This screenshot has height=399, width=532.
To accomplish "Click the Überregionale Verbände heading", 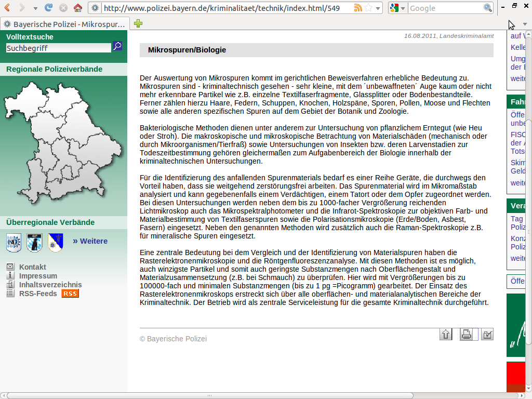I will [50, 222].
